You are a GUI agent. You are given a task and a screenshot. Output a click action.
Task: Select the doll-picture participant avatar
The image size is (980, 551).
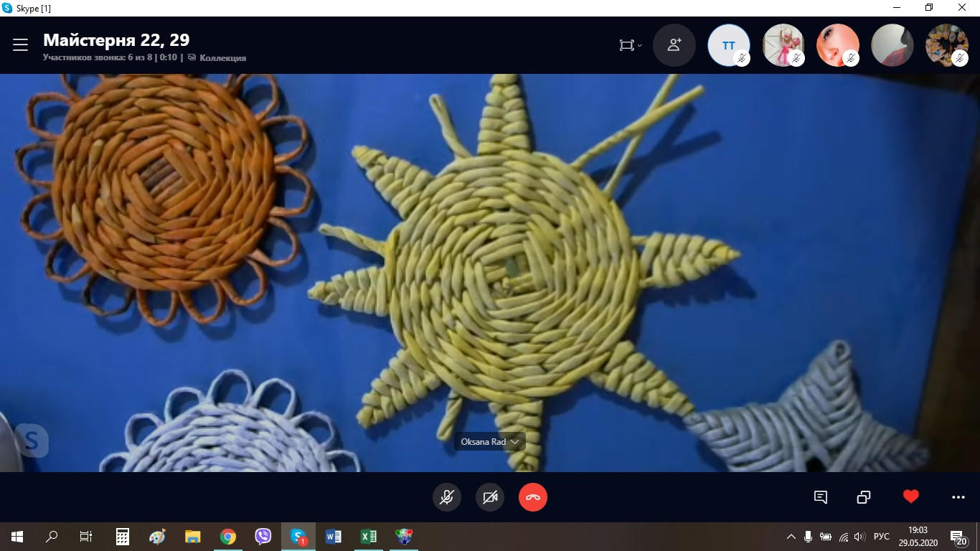783,45
